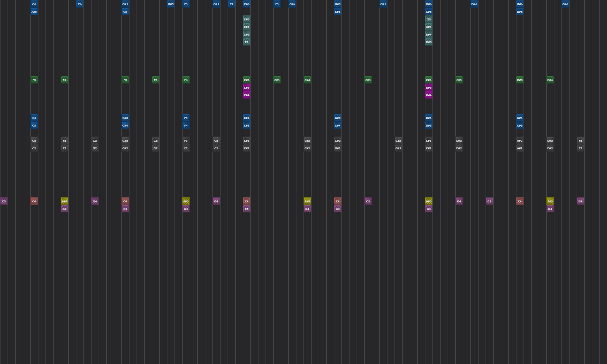Select the blue F3 note block
The height and width of the screenshot is (364, 607).
tap(186, 118)
